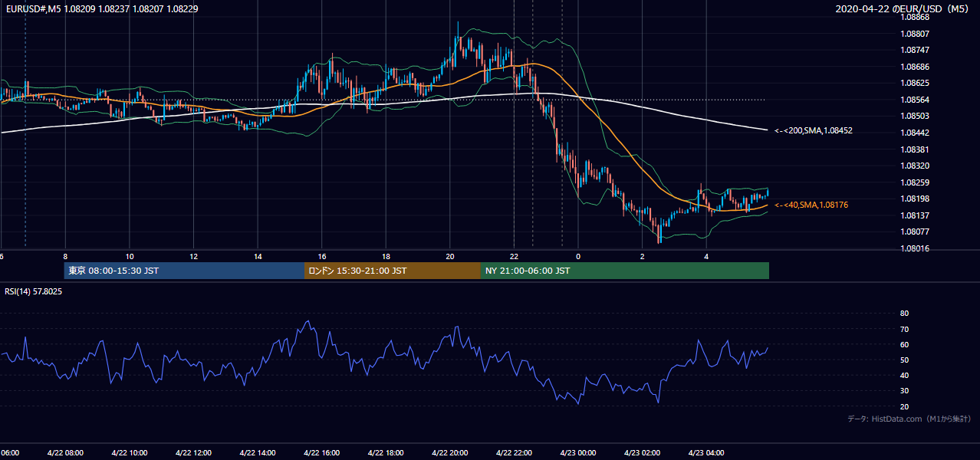Click price level 1.08016 on the axis

914,248
